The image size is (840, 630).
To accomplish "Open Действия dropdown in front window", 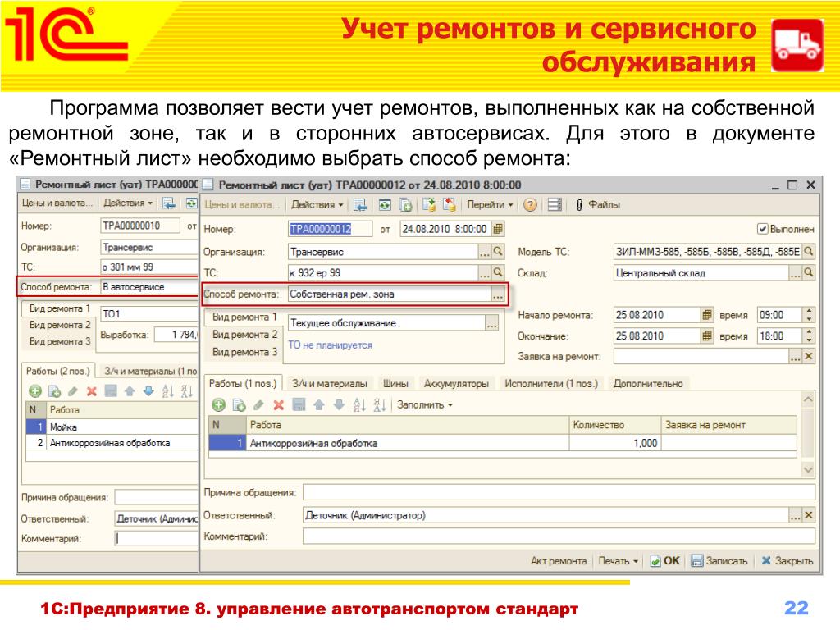I will coord(317,204).
